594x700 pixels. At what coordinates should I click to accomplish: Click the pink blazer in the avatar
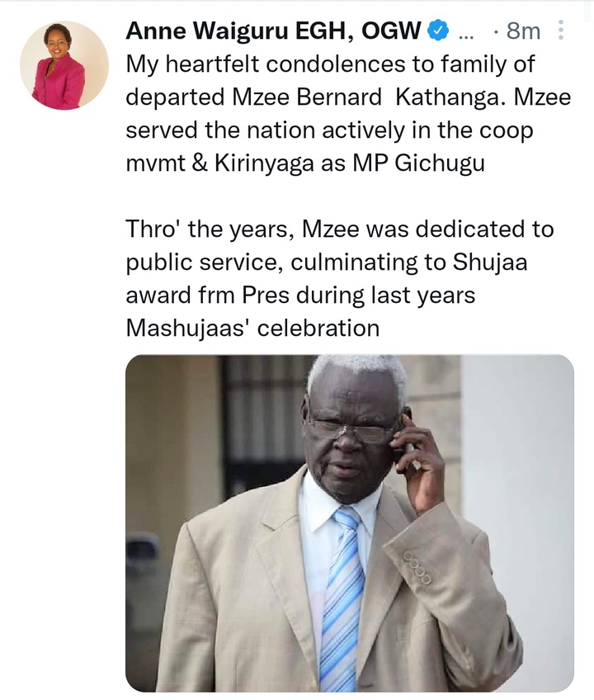(x=59, y=83)
